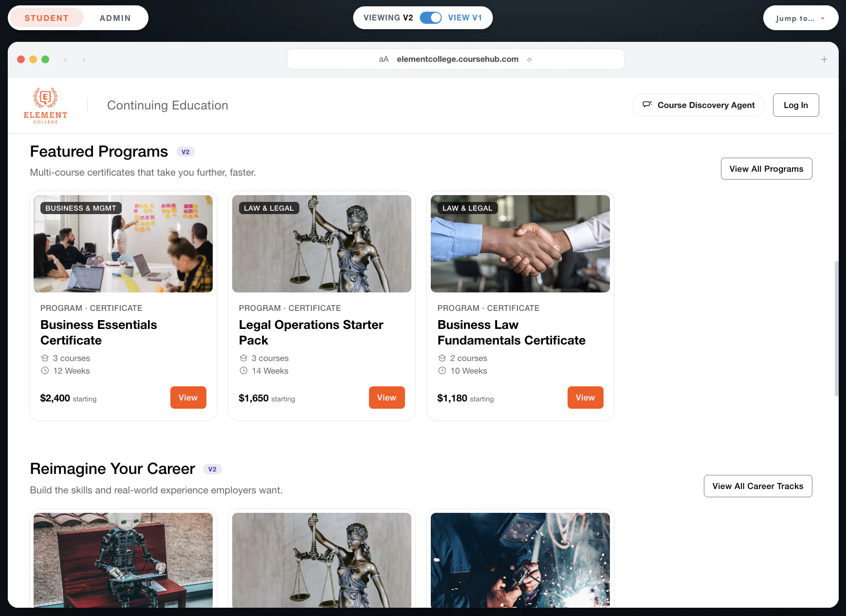Open the Legal Operations Starter Pack thumbnail

322,244
